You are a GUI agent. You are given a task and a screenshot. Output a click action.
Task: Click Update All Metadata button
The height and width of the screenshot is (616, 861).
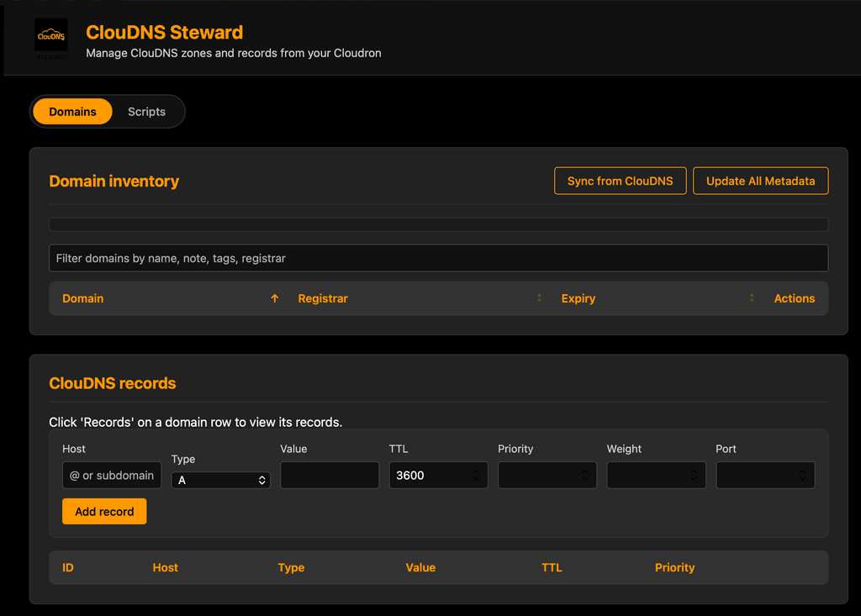tap(760, 181)
